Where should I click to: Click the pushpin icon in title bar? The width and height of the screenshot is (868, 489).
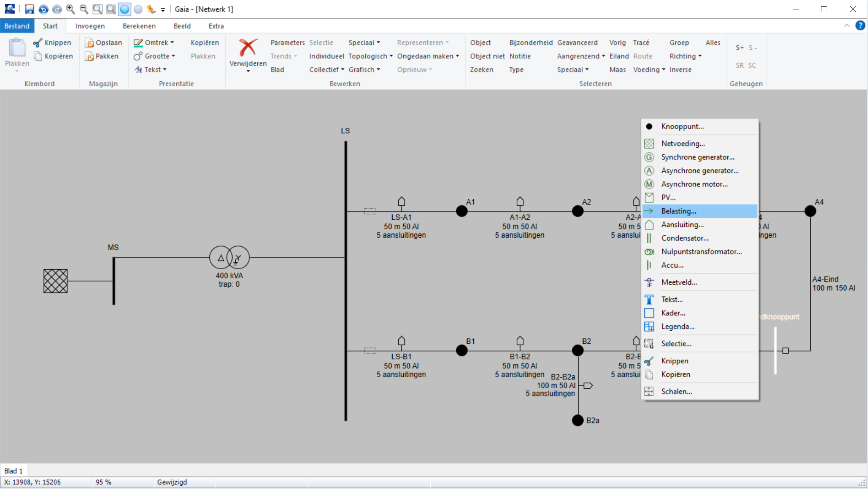[x=151, y=9]
